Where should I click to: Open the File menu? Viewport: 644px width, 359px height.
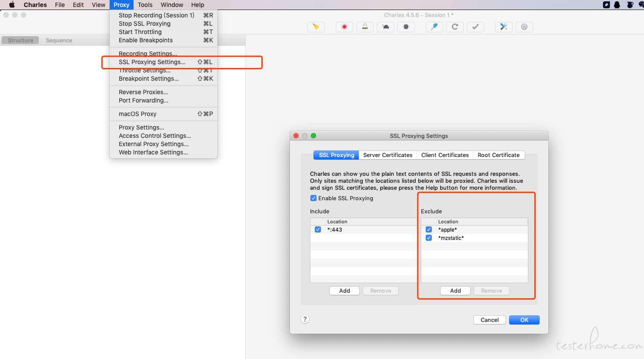pyautogui.click(x=60, y=5)
